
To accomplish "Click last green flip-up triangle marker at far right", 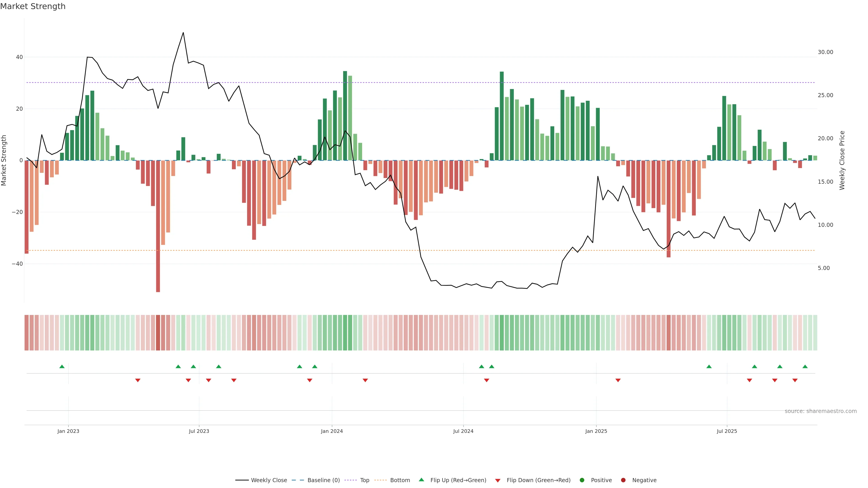I will click(805, 366).
